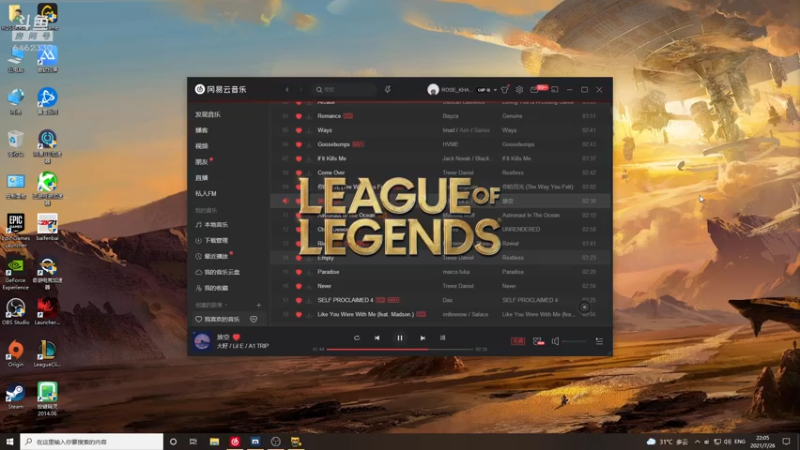
Task: Expand the dropdown arrow beside the VIP badge
Action: click(495, 90)
